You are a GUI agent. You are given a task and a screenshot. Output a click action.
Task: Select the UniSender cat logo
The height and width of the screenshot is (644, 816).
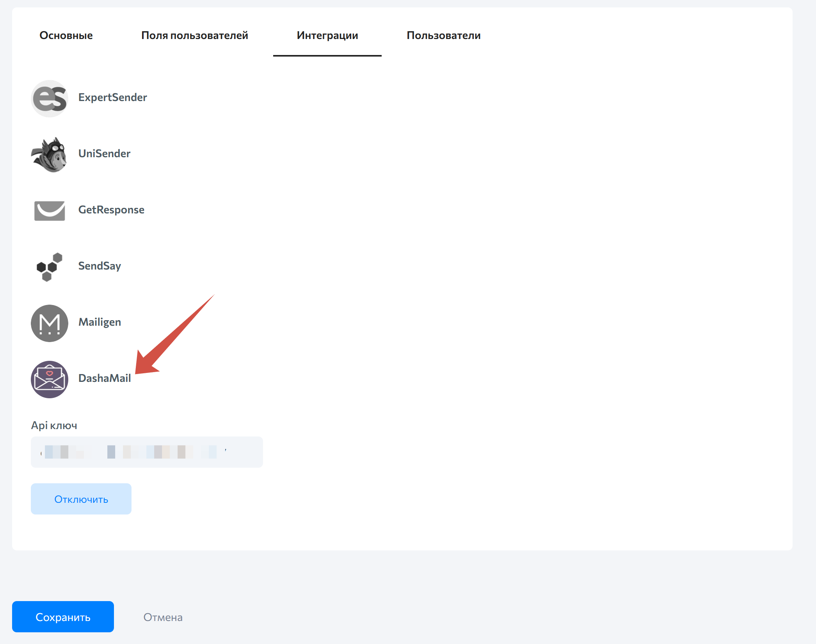pyautogui.click(x=50, y=154)
